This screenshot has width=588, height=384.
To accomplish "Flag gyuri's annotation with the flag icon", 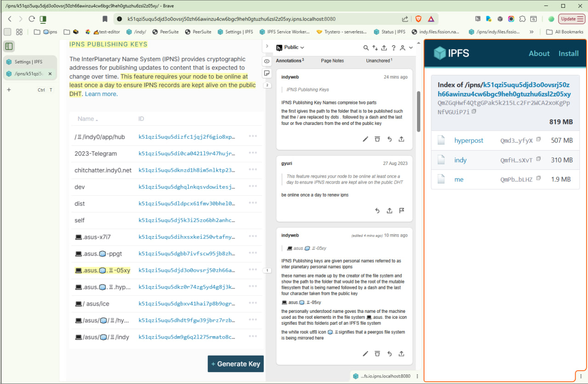I will pyautogui.click(x=401, y=211).
